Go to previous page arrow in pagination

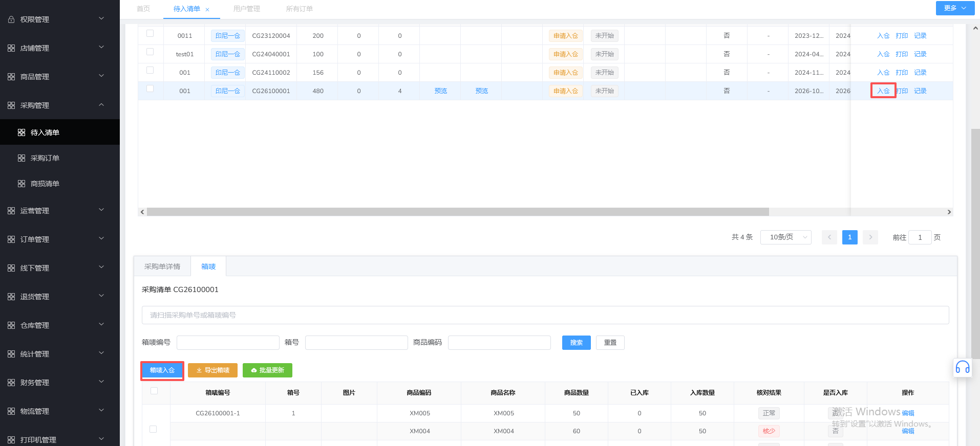click(x=829, y=237)
